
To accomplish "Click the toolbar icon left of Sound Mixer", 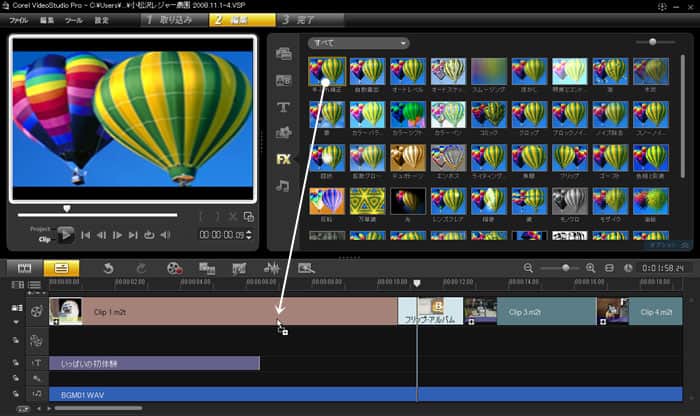I will (x=239, y=268).
